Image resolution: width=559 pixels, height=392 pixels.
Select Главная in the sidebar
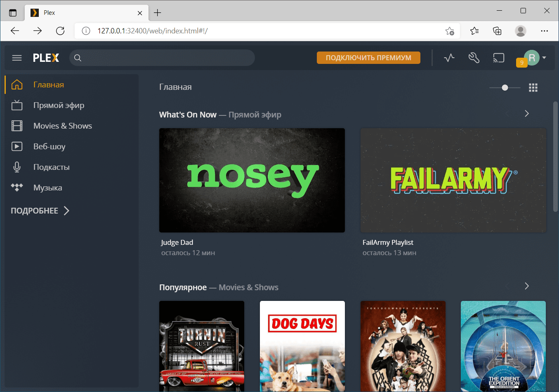[x=49, y=85]
